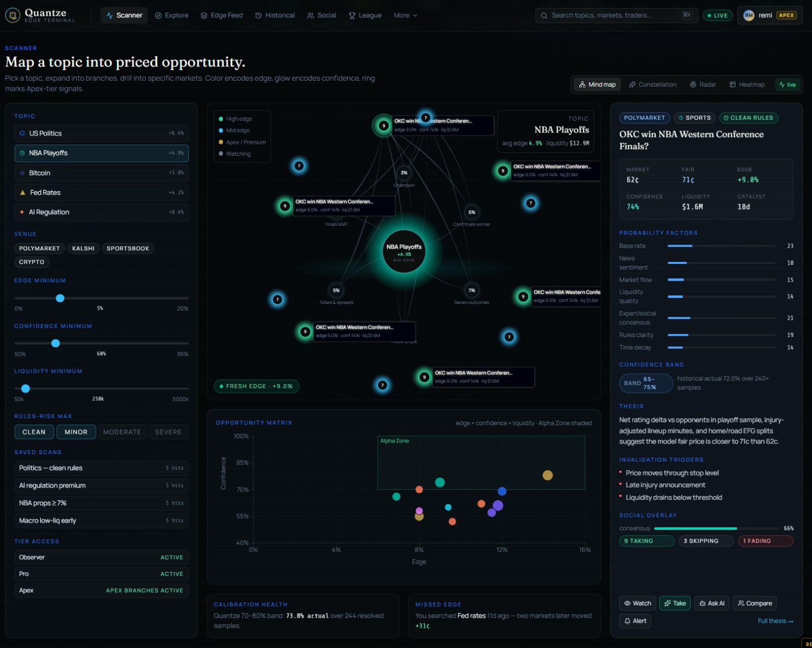This screenshot has width=812, height=648.
Task: Select SEVERE rules-risk level
Action: click(x=168, y=432)
